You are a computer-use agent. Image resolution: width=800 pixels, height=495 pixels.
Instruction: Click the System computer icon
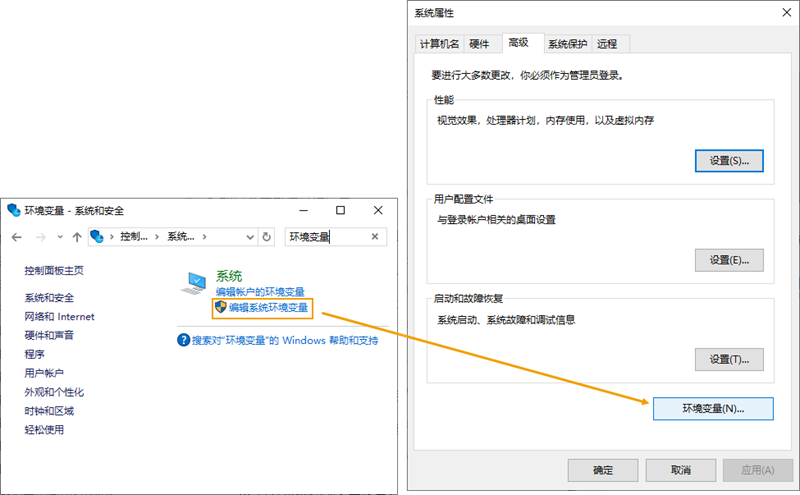(x=193, y=283)
